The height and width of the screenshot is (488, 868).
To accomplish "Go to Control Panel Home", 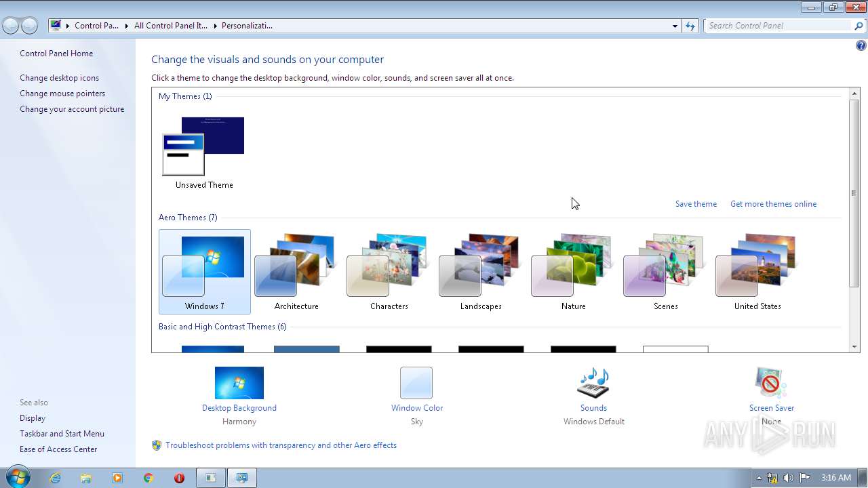I will pyautogui.click(x=56, y=54).
